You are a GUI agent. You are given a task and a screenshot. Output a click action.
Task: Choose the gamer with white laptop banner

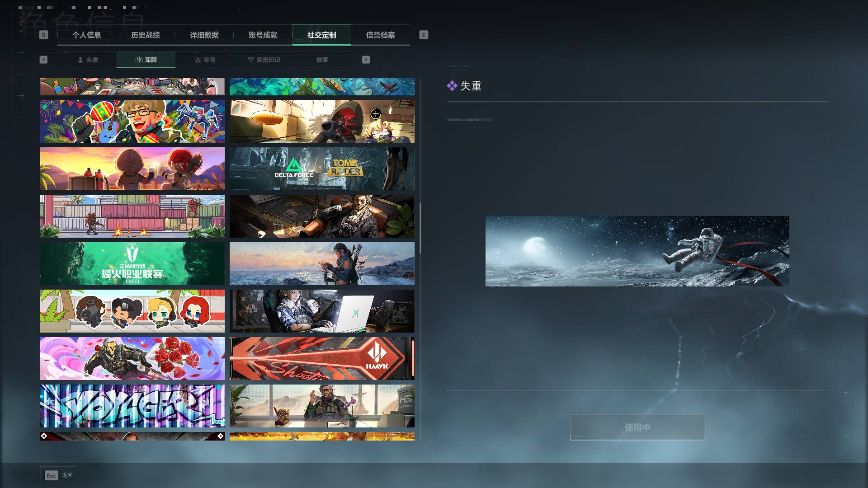click(x=322, y=311)
